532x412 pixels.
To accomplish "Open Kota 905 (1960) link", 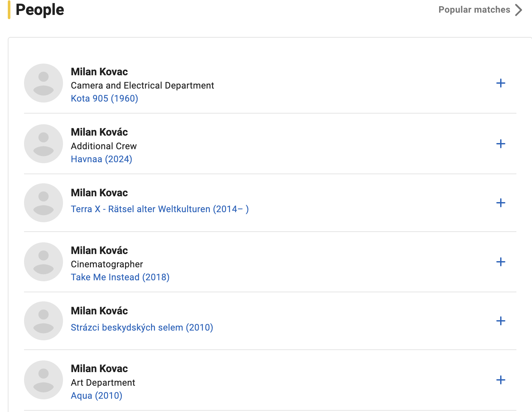I will pos(104,98).
